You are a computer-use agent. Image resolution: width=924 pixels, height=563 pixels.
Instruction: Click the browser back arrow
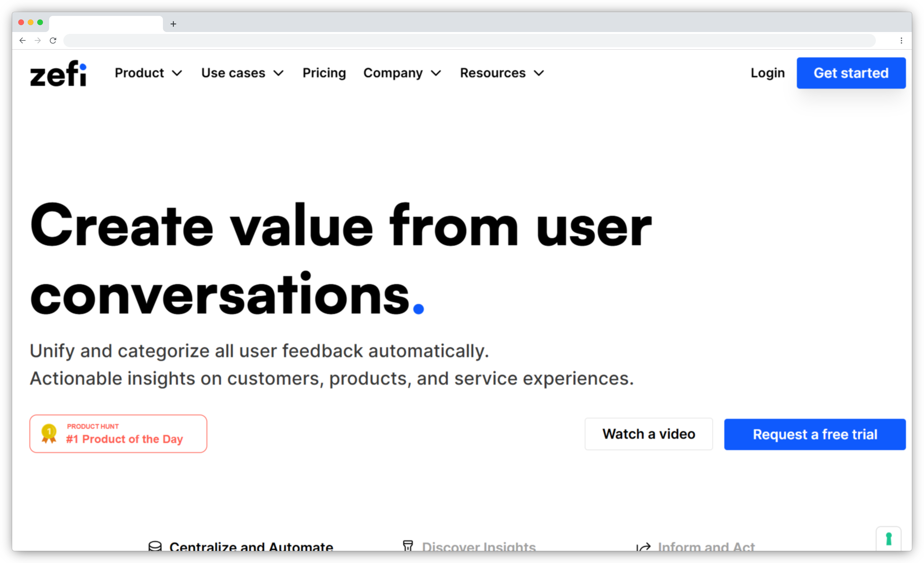pyautogui.click(x=23, y=40)
